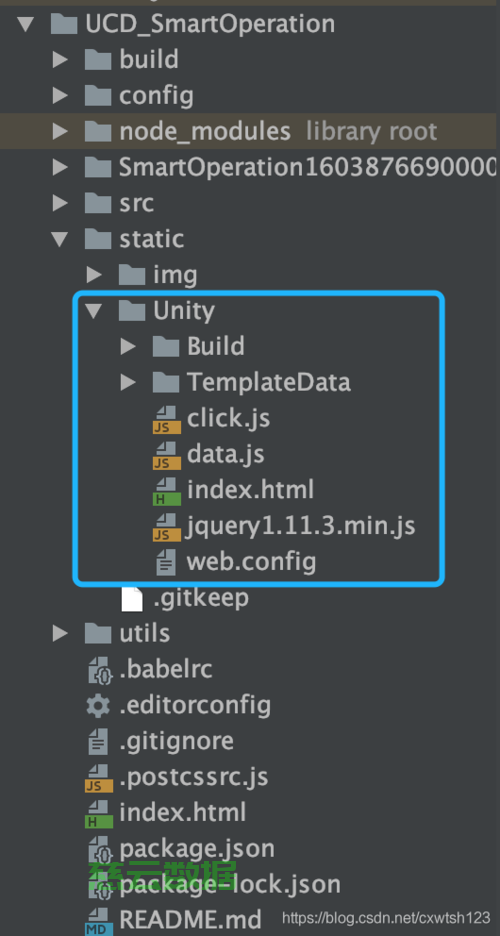Expand the node_modules library root folder
500x936 pixels.
pos(60,131)
